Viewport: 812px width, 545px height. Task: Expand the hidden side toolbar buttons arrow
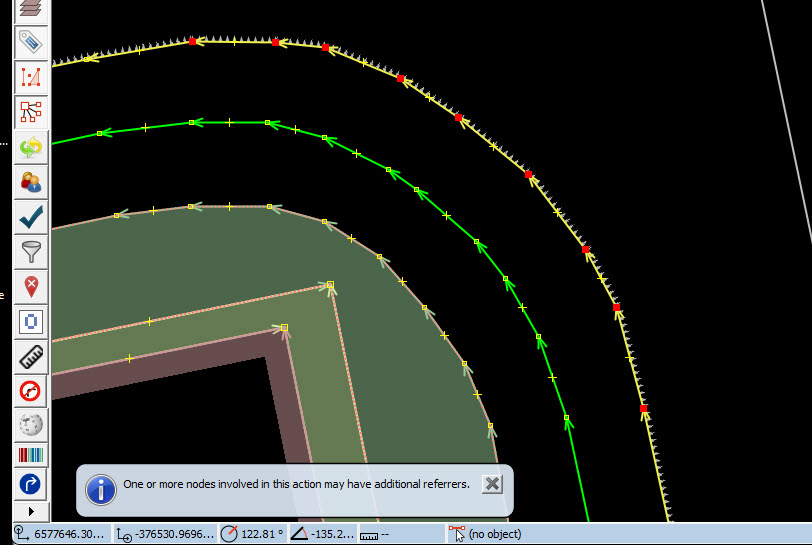coord(31,511)
